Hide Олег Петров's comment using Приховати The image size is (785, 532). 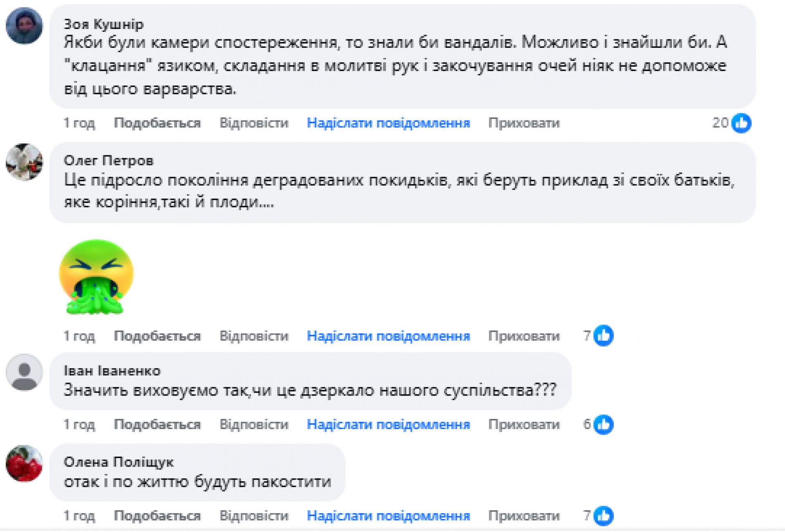click(x=524, y=336)
